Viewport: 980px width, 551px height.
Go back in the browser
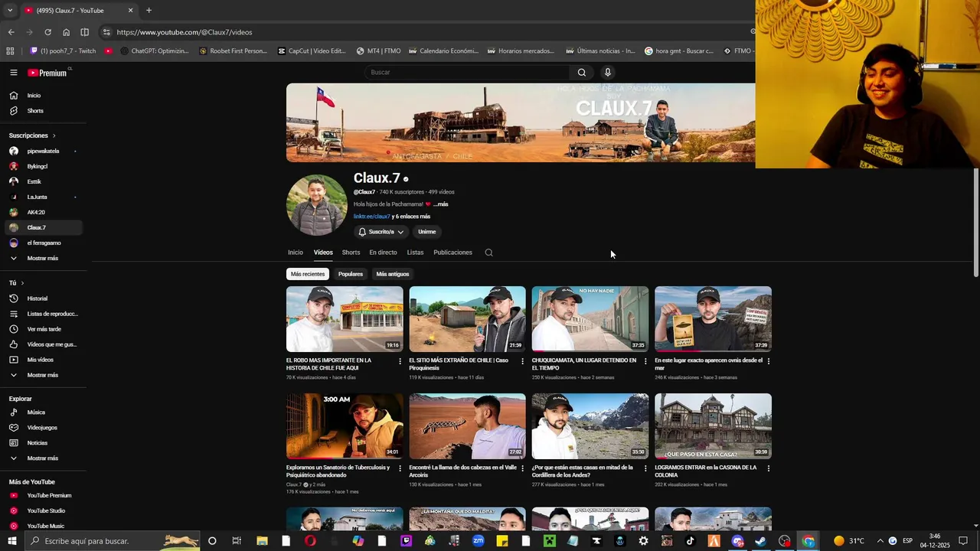pos(11,32)
